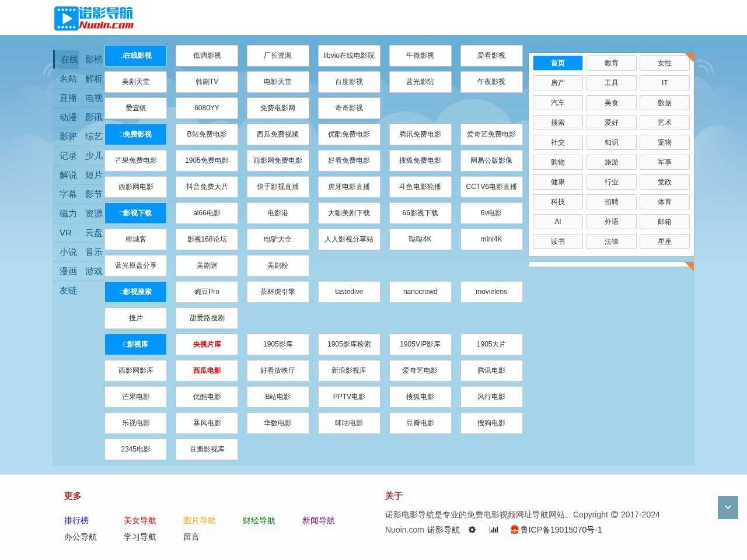Open B站免费电影 link
This screenshot has height=560, width=747.
coord(207,134)
